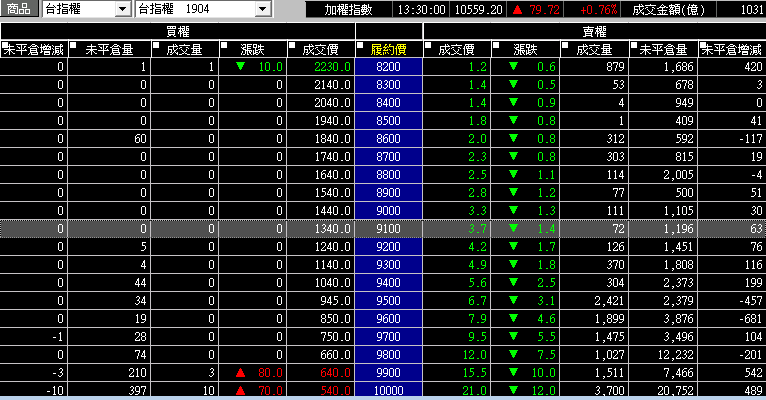Click put open interest 20,752
The height and width of the screenshot is (400, 766).
pyautogui.click(x=675, y=391)
